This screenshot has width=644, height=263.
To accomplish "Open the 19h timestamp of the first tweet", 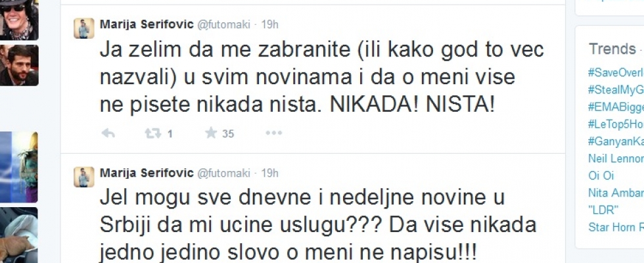I will (x=269, y=24).
